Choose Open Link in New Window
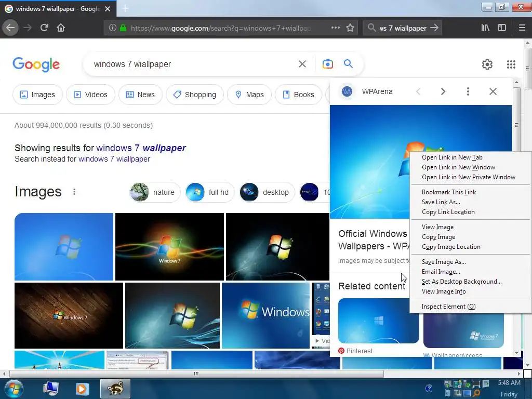This screenshot has height=399, width=532. (470, 167)
